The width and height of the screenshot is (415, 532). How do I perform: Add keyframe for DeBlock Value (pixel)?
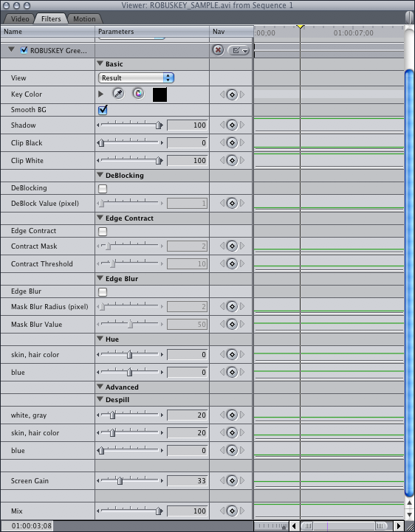[232, 203]
